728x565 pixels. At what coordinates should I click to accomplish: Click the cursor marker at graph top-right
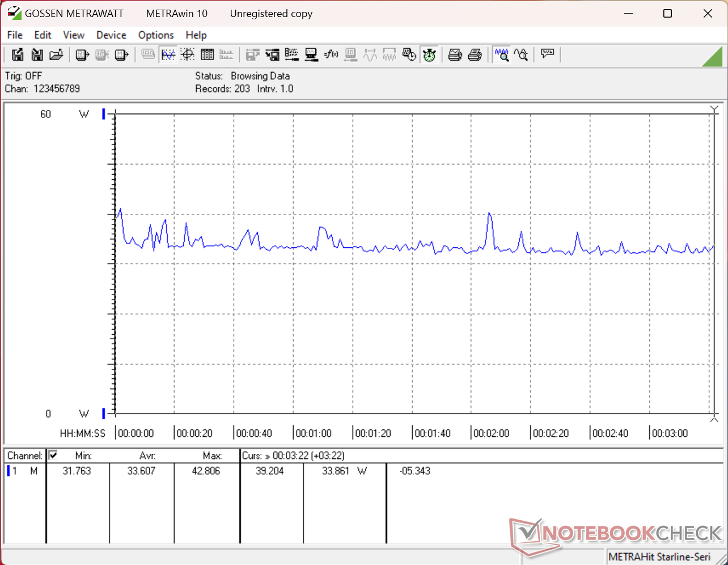[714, 109]
